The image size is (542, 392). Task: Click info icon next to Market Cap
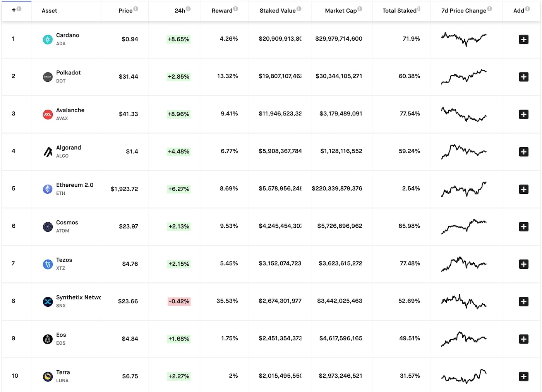(x=360, y=9)
